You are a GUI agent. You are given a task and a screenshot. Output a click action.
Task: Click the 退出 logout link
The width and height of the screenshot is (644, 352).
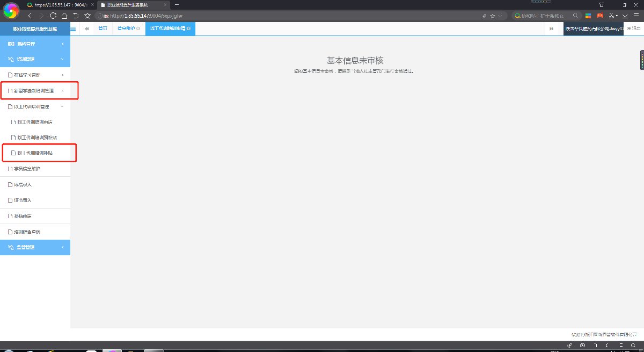[634, 28]
